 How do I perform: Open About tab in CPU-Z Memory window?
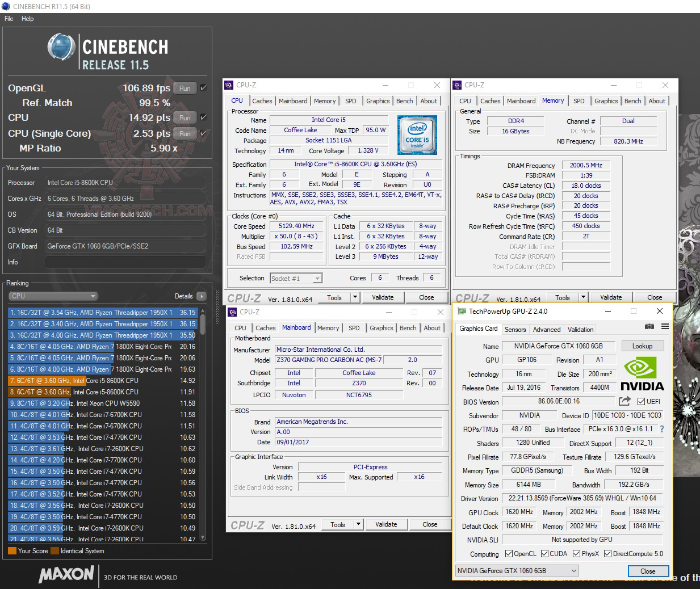tap(657, 101)
